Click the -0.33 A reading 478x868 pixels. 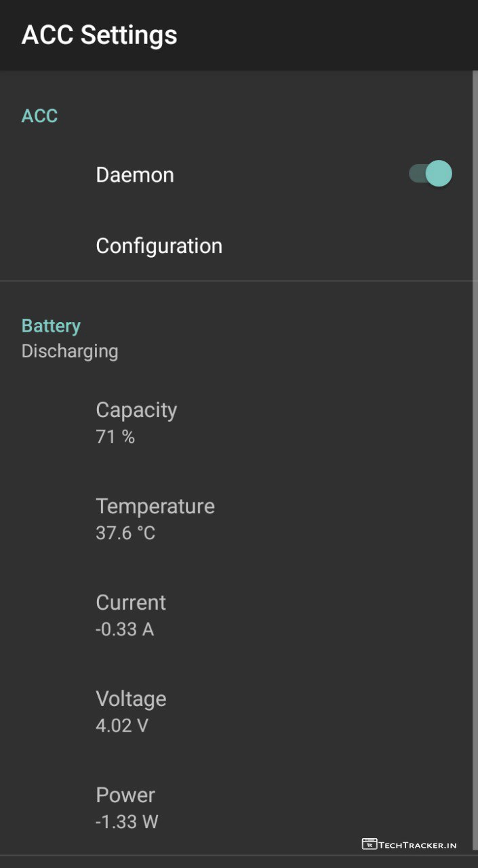(125, 629)
